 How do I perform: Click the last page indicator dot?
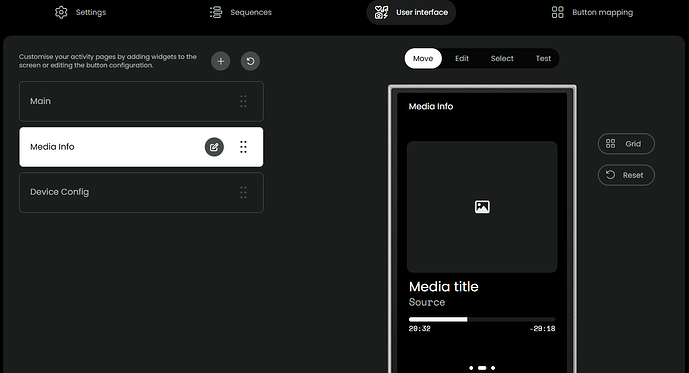[x=493, y=368]
